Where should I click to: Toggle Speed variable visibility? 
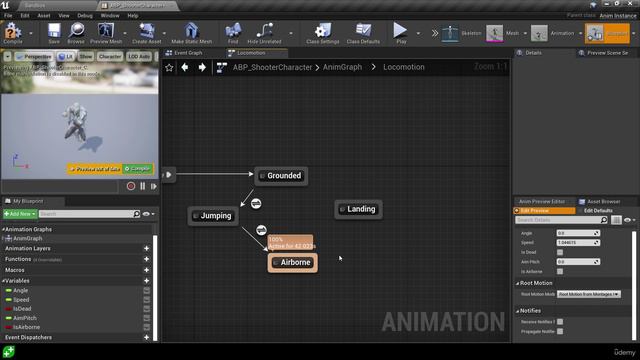click(x=147, y=300)
